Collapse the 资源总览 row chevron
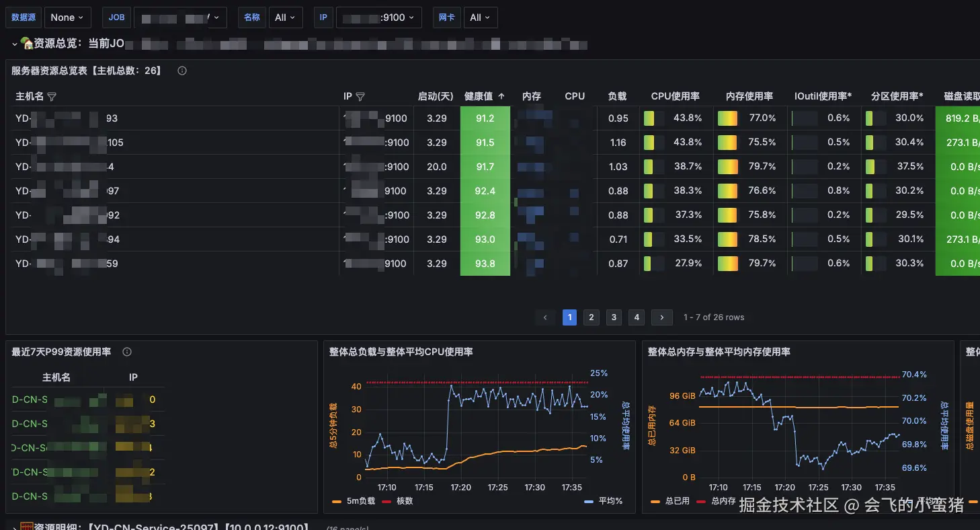 (14, 44)
